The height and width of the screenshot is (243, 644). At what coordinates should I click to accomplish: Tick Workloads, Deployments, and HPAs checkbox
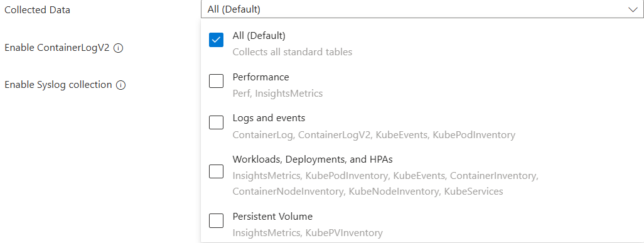click(x=216, y=171)
